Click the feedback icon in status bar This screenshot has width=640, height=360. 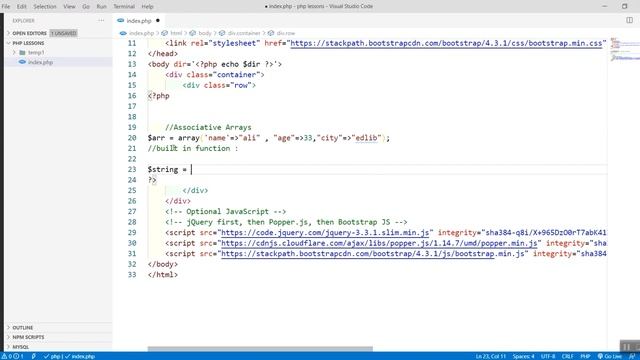click(x=632, y=356)
